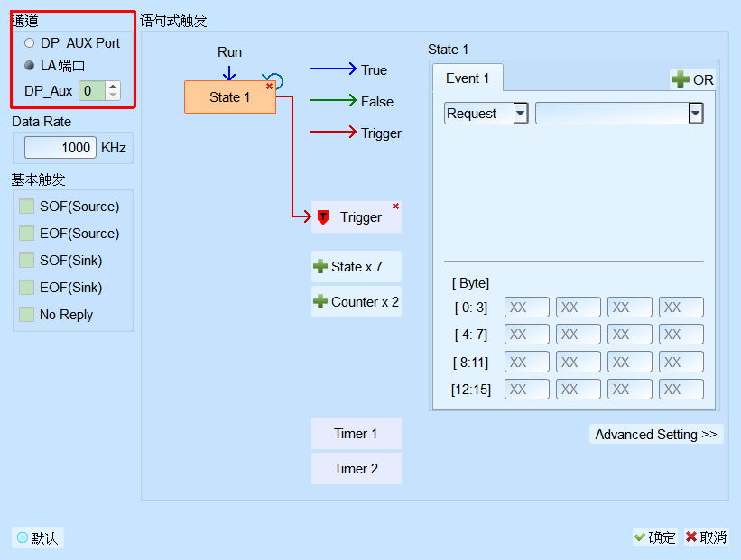
Task: Open Advanced Setting >>
Action: (x=656, y=434)
